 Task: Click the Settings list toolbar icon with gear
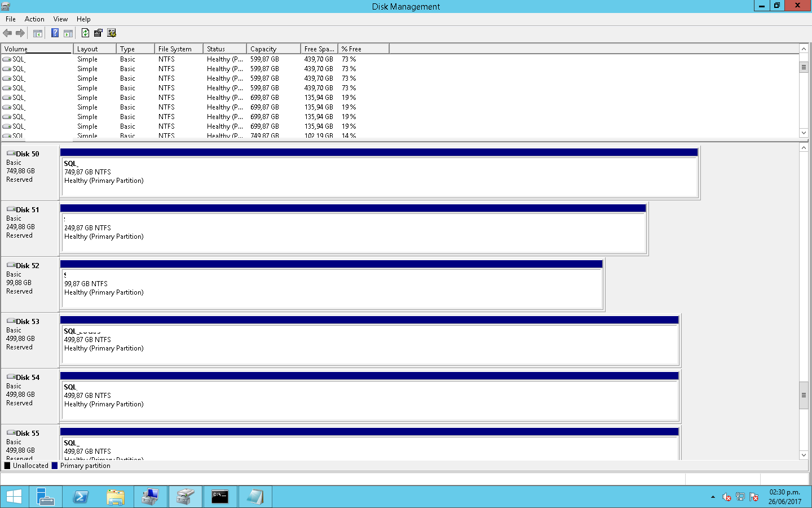[112, 33]
